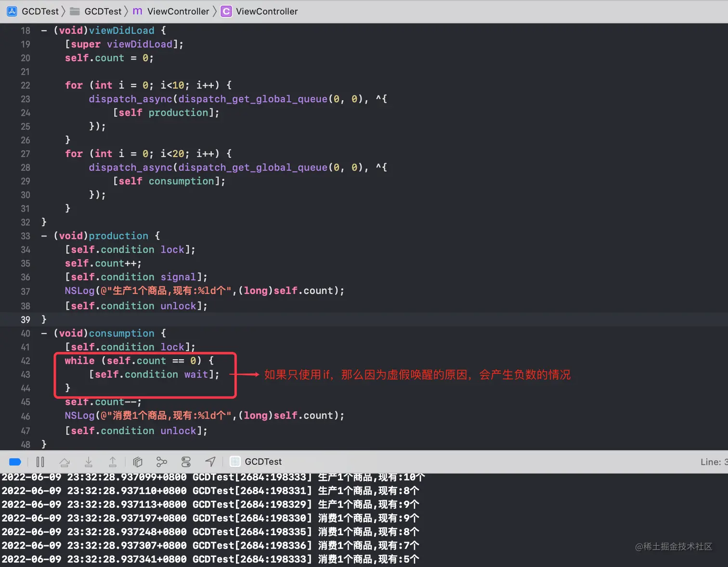728x567 pixels.
Task: Open the Debug View Hierarchy tool
Action: click(x=138, y=462)
